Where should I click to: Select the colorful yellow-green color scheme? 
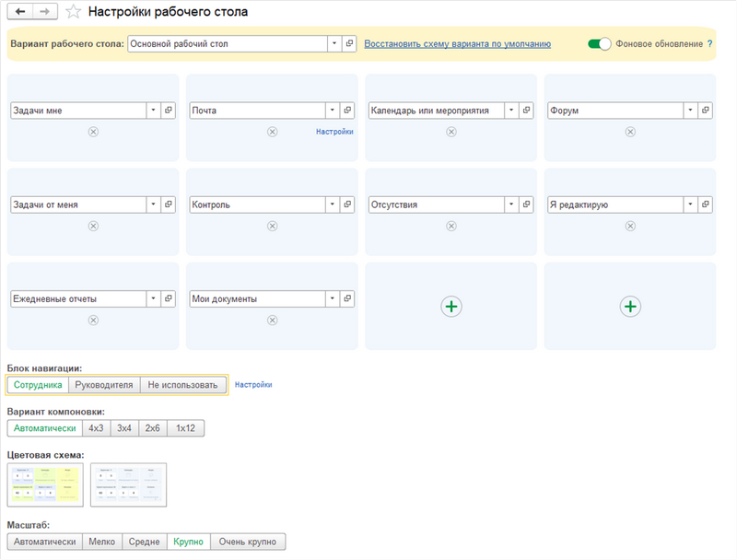point(45,484)
